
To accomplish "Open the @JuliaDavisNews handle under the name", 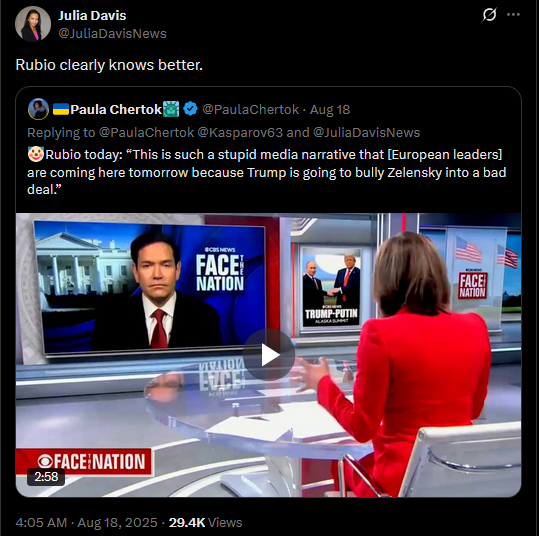I will [112, 34].
